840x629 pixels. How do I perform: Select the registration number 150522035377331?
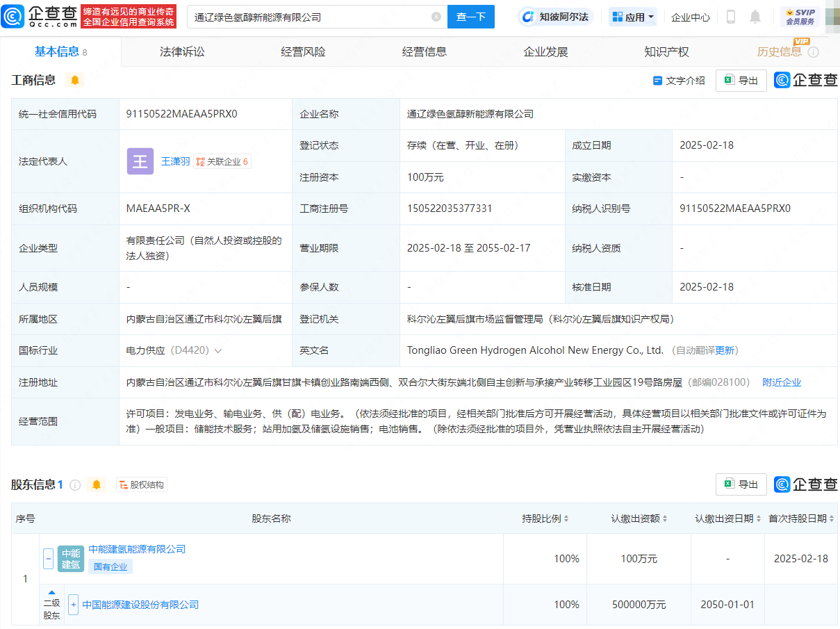click(x=450, y=209)
